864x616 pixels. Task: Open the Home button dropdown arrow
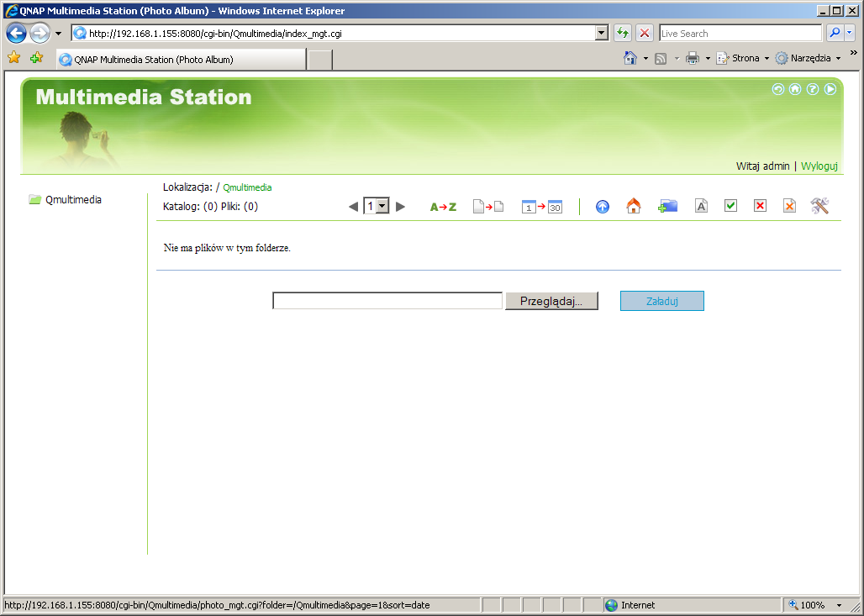click(645, 58)
